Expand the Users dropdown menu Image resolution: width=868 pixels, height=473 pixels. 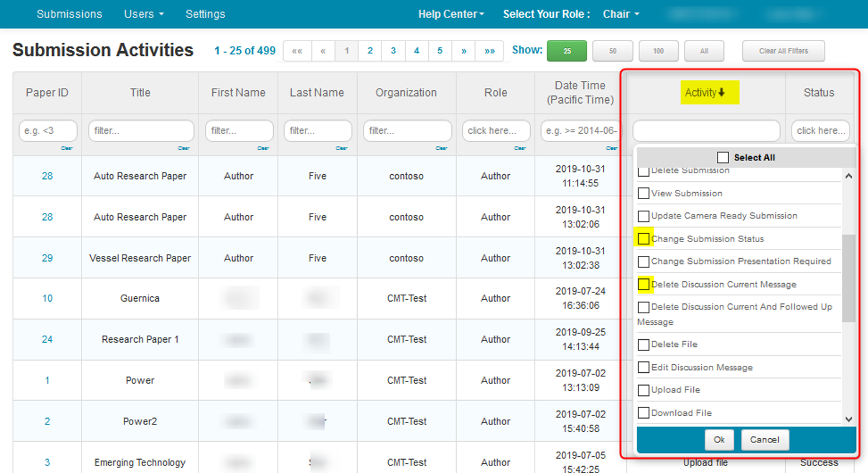[x=144, y=14]
